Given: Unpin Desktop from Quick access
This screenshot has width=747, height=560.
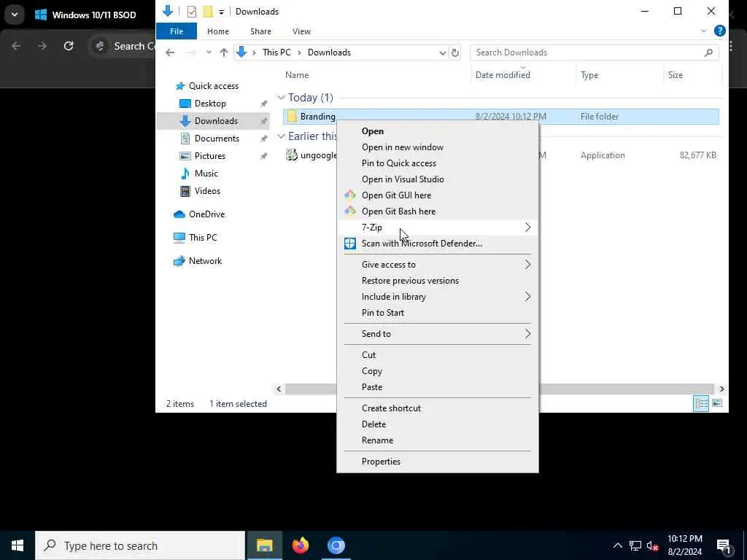Looking at the screenshot, I should (263, 104).
